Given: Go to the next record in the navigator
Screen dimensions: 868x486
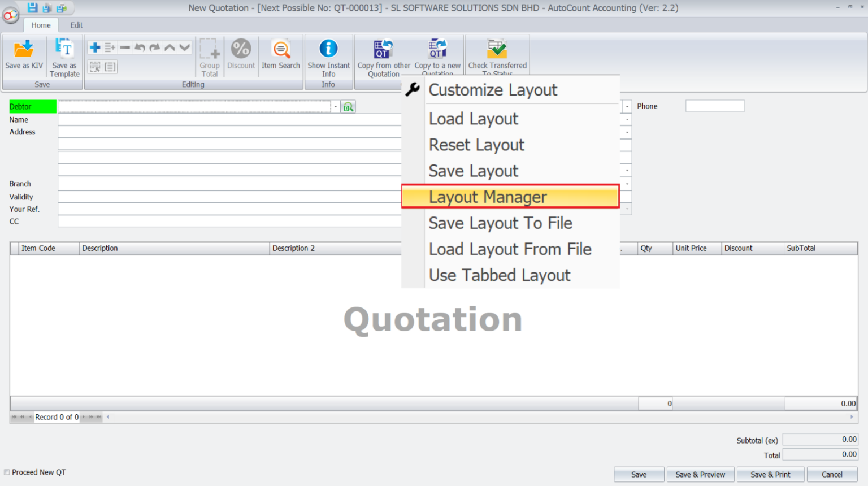Looking at the screenshot, I should pos(84,417).
